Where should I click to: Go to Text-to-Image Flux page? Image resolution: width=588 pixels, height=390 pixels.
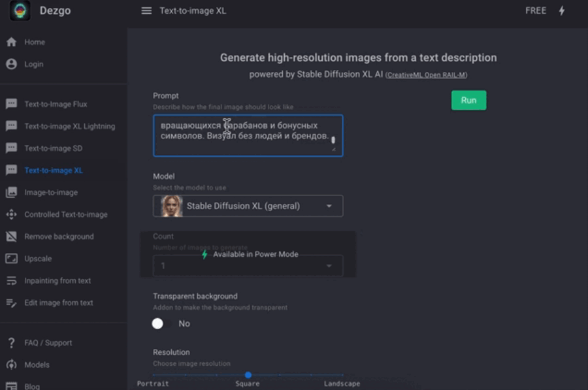click(56, 104)
